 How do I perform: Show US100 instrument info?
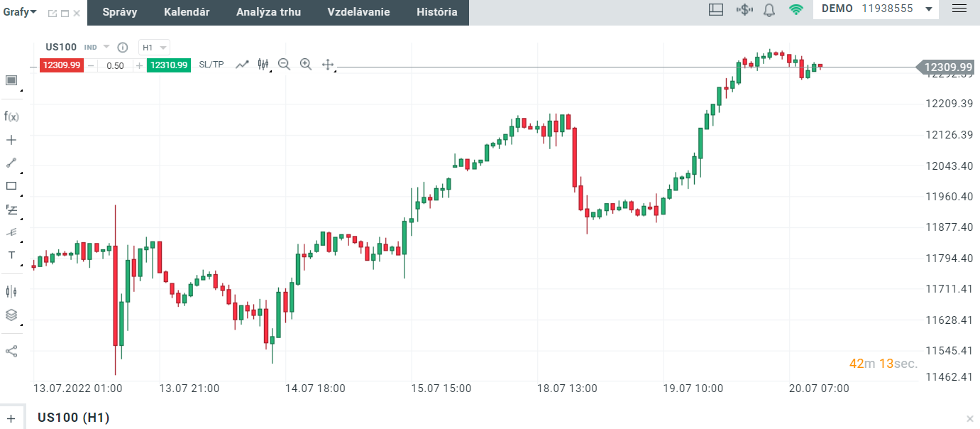click(x=122, y=47)
